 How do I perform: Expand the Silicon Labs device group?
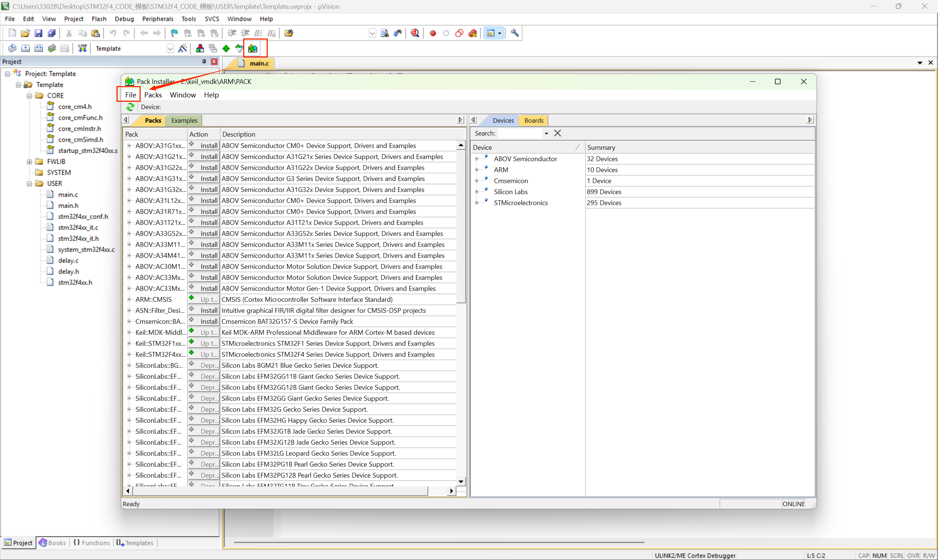click(x=477, y=192)
